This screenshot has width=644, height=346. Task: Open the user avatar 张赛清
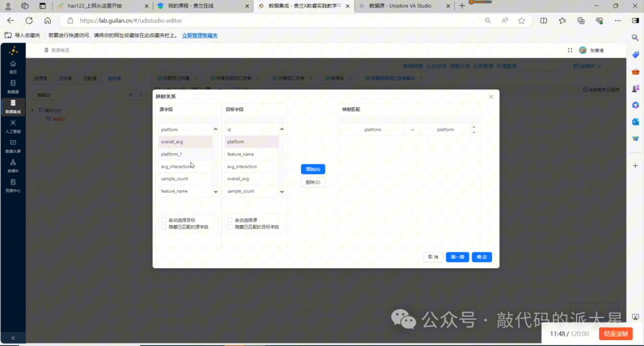pos(583,51)
